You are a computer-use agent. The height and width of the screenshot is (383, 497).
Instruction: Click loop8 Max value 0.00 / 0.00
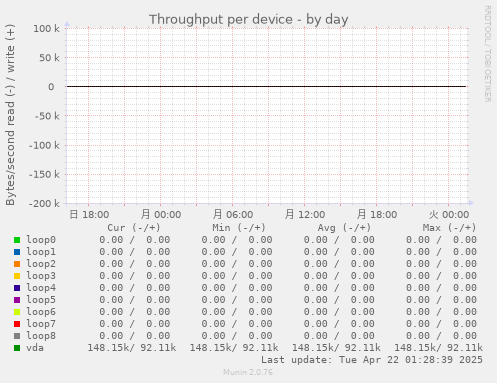pyautogui.click(x=441, y=336)
